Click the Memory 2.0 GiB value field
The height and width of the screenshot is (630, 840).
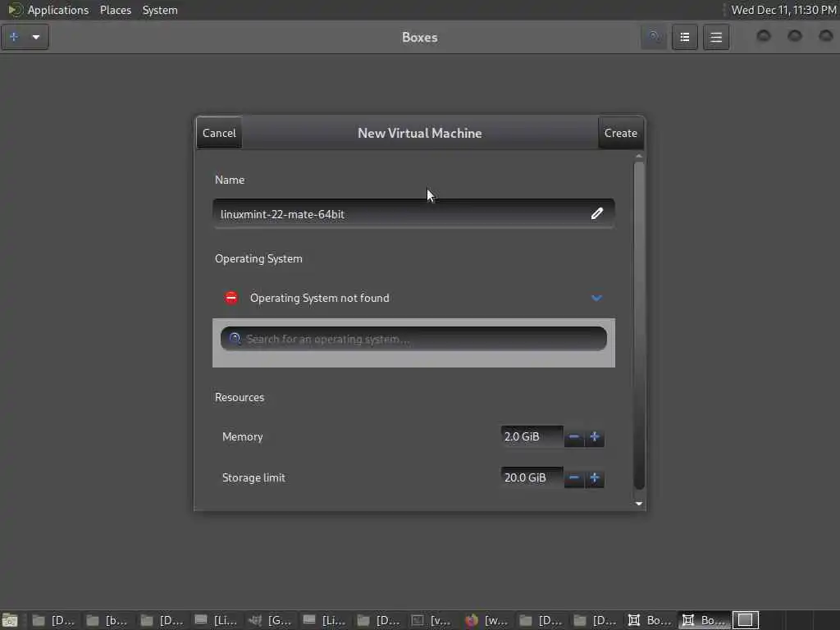(532, 436)
